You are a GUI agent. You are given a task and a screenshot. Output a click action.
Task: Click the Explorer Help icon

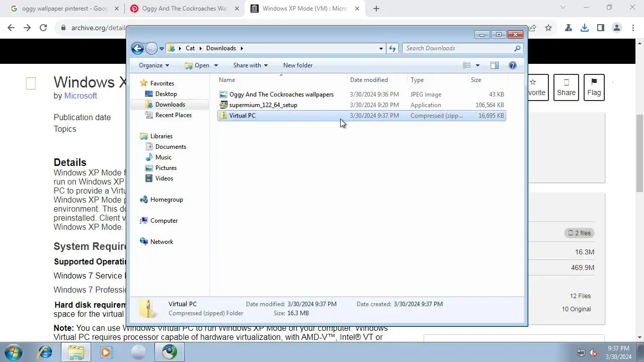(513, 65)
